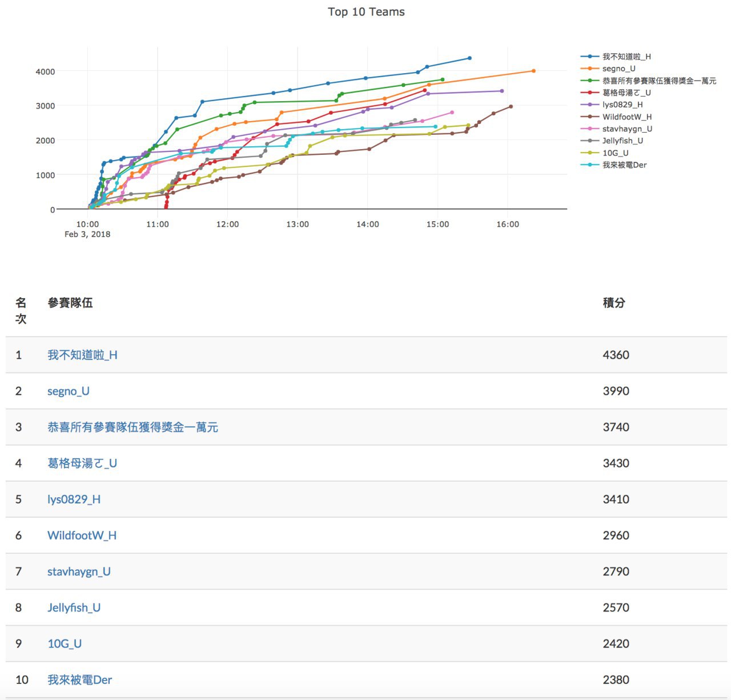The image size is (731, 700).
Task: Click the score value 2960
Action: 616,535
